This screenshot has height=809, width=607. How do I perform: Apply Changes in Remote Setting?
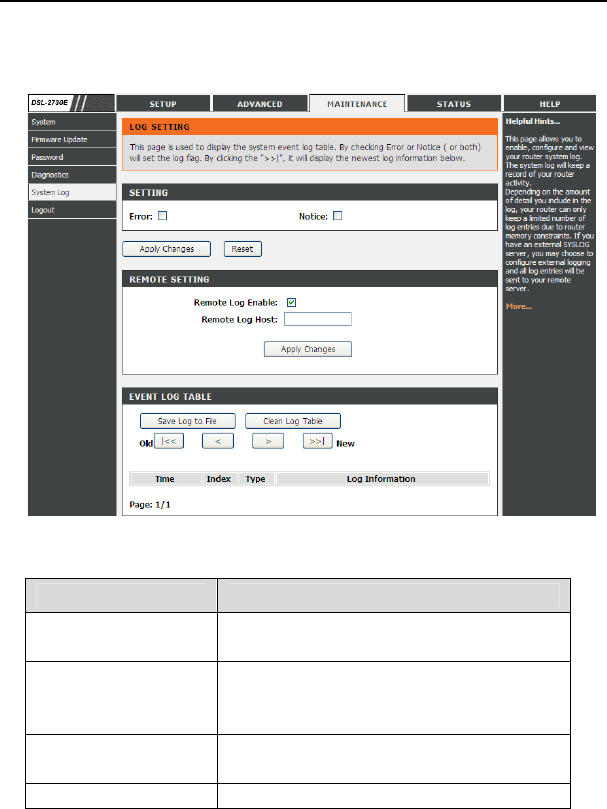(308, 349)
